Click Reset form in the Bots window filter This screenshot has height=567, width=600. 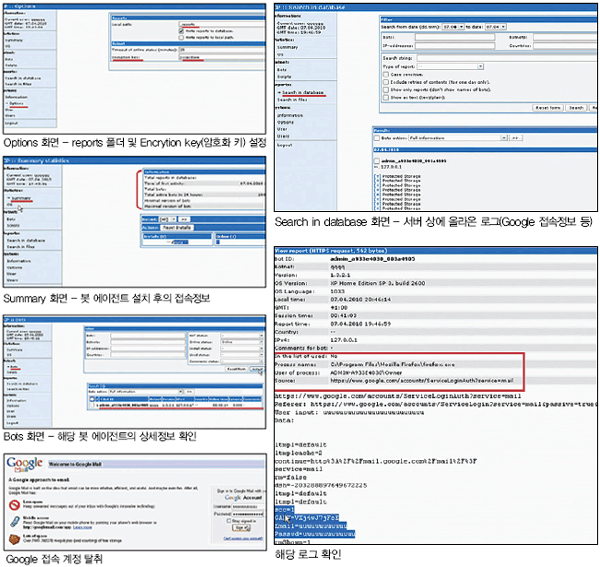[x=236, y=369]
